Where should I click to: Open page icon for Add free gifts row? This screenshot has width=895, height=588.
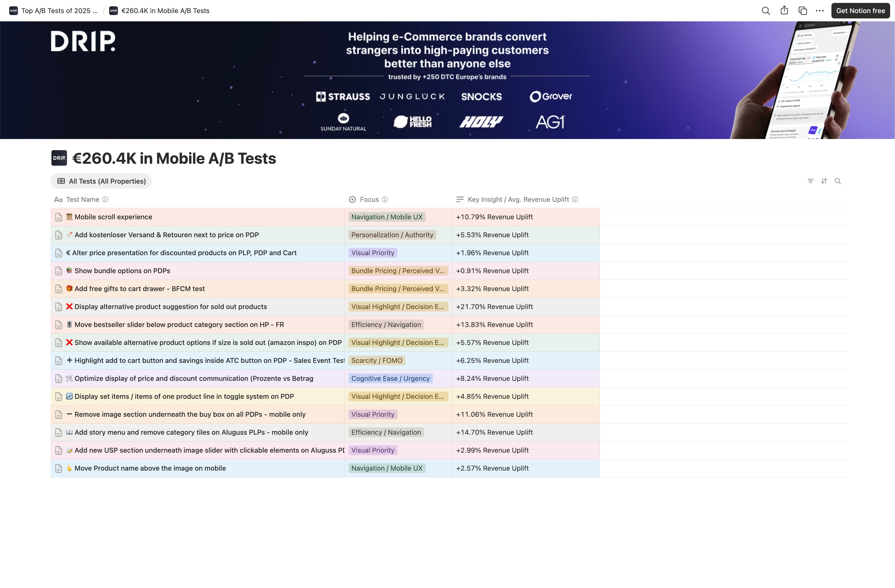pos(59,289)
